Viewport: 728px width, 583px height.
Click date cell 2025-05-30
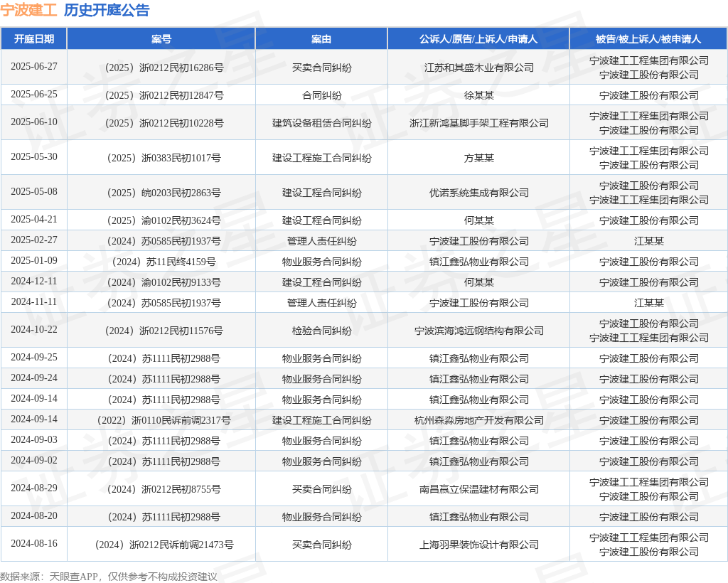pos(34,156)
